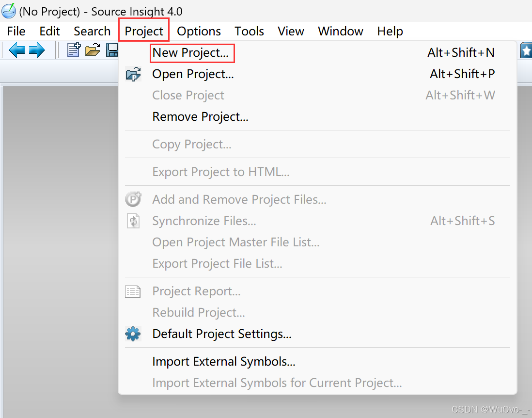The image size is (532, 418).
Task: Click the window title (No Project) - Source Insight 4.0
Action: [101, 12]
